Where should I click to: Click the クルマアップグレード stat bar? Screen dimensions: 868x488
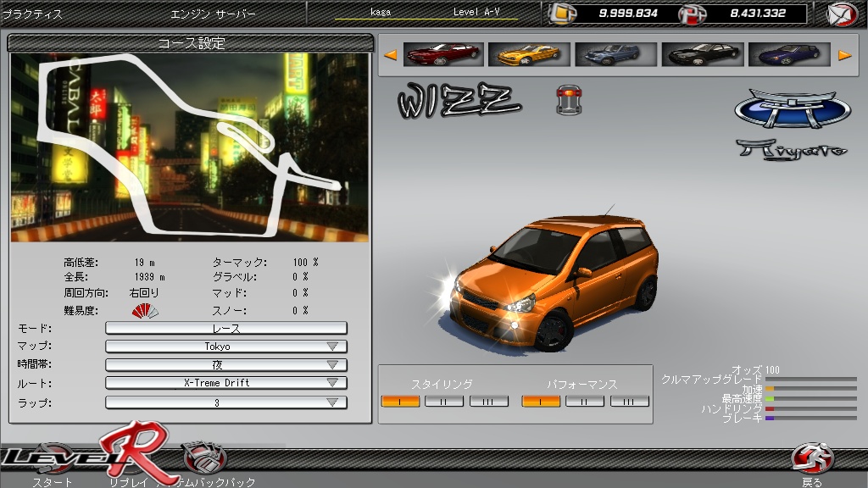click(811, 380)
